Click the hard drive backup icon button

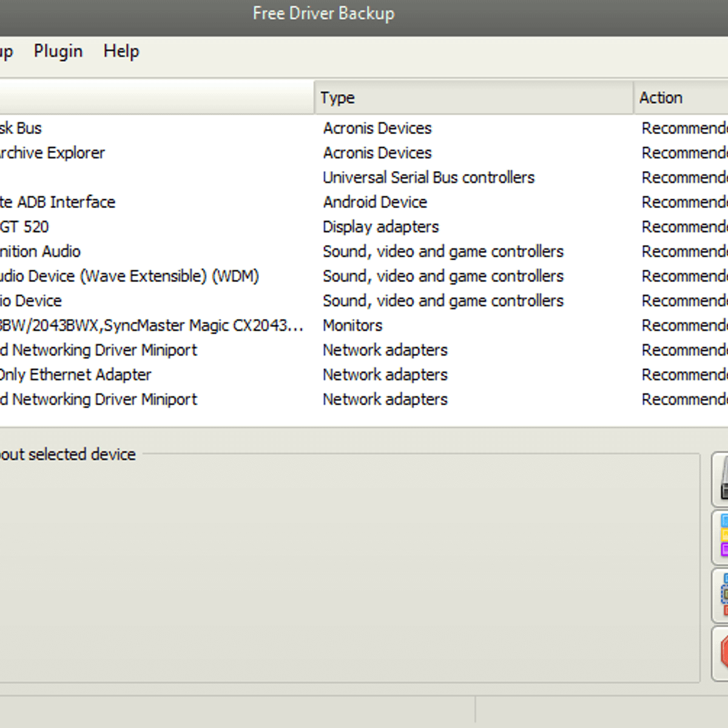721,479
